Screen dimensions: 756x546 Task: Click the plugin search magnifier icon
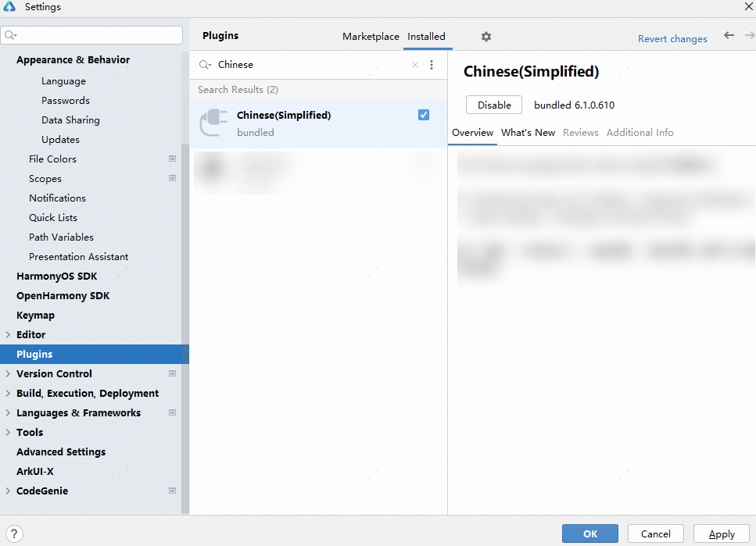point(205,65)
